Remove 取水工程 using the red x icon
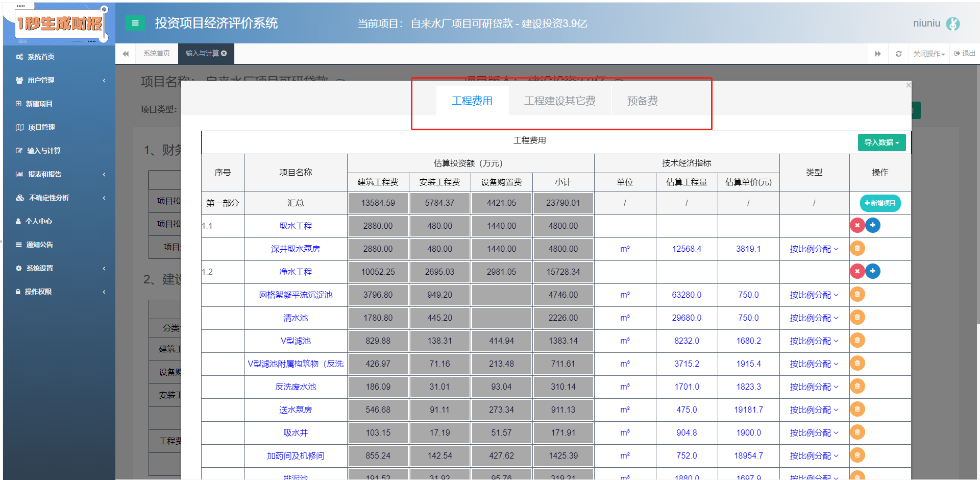Viewport: 980px width, 480px height. [x=857, y=225]
